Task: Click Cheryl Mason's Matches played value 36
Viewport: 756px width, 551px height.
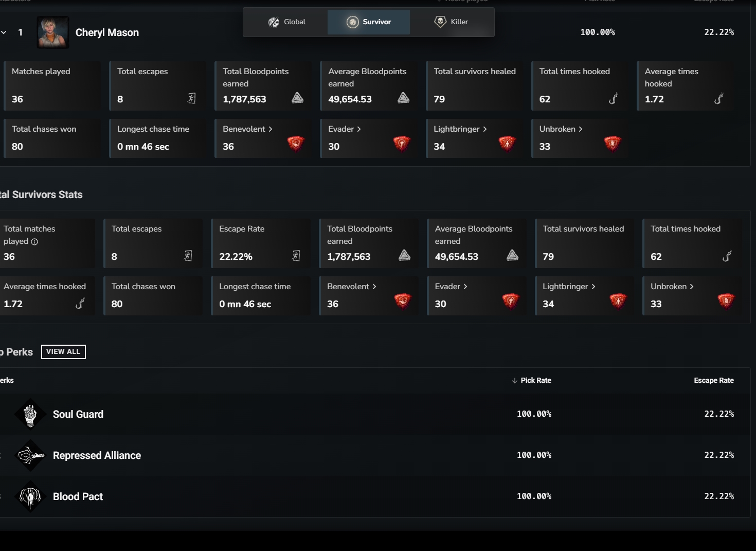Action: pos(17,99)
